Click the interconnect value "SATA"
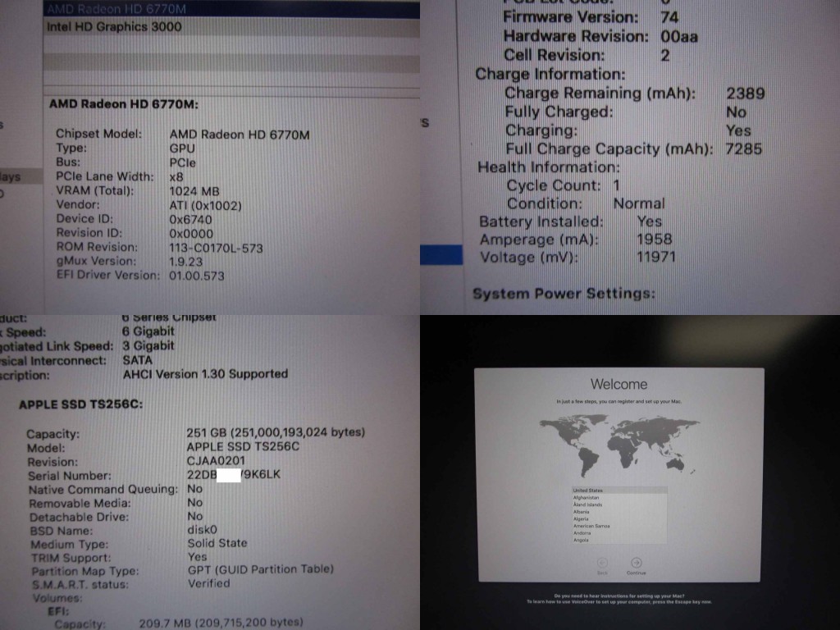 click(137, 360)
